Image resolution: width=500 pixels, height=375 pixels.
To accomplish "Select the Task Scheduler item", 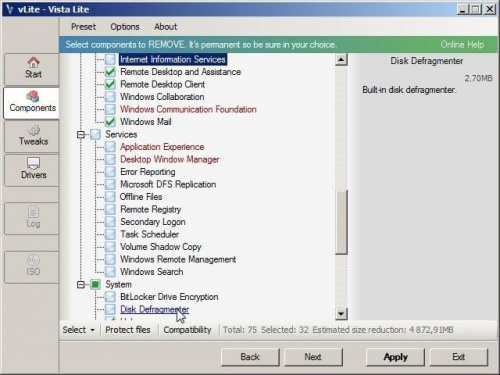I will click(149, 234).
